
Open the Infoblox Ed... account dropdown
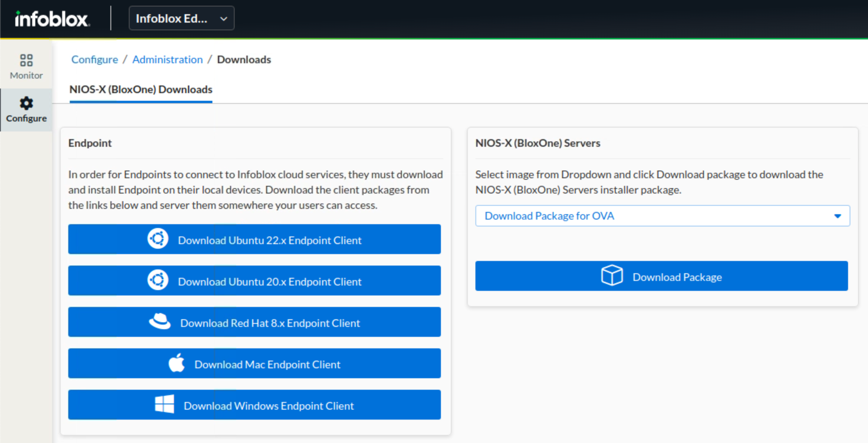point(182,18)
